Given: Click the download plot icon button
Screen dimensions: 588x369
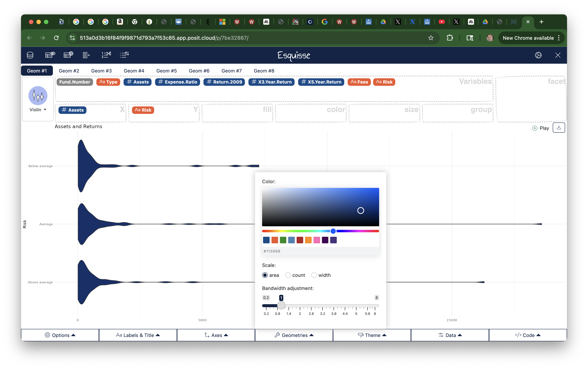Looking at the screenshot, I should (x=559, y=128).
